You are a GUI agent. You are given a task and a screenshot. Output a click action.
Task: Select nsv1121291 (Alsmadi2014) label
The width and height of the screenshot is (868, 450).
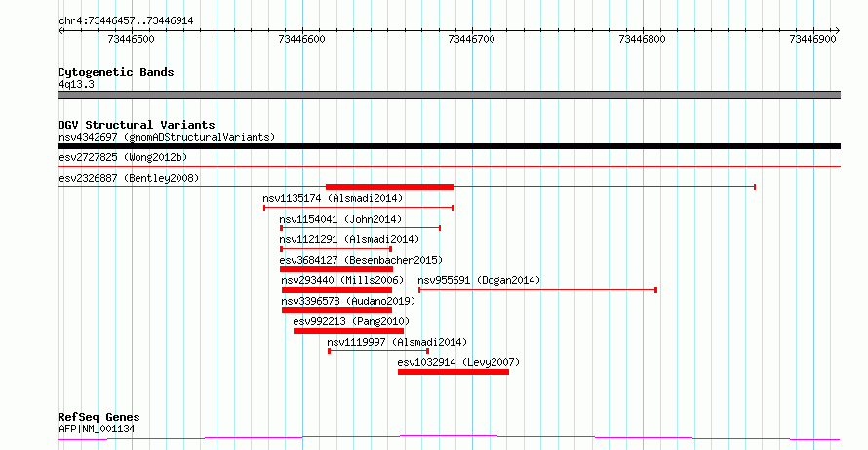pos(349,239)
